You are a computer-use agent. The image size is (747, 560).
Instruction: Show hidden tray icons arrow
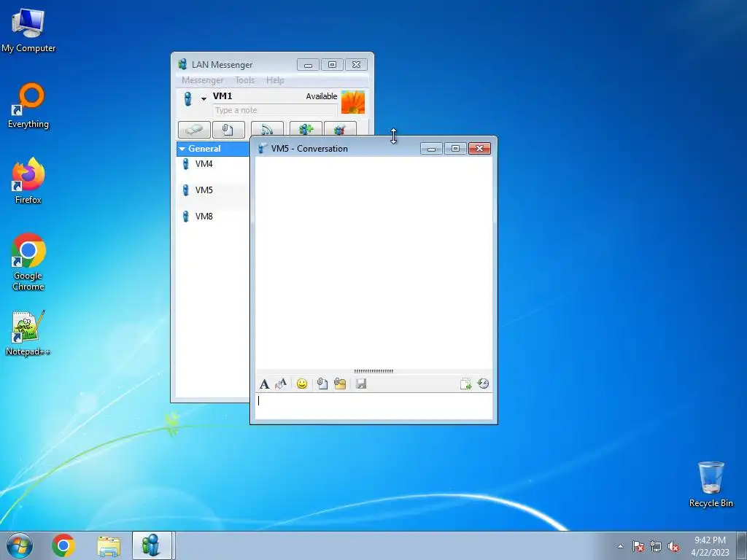pyautogui.click(x=620, y=546)
